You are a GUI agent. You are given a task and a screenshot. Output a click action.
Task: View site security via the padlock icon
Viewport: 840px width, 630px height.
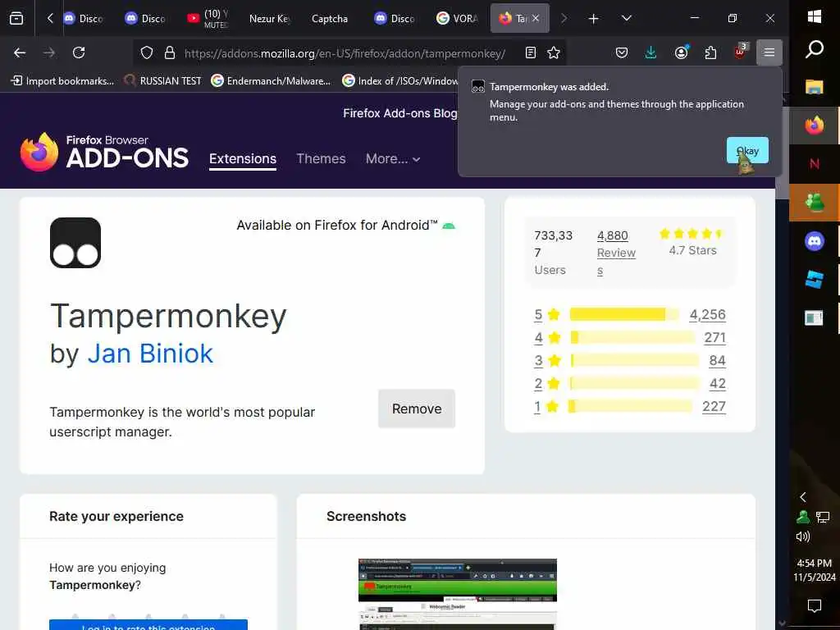pyautogui.click(x=170, y=52)
